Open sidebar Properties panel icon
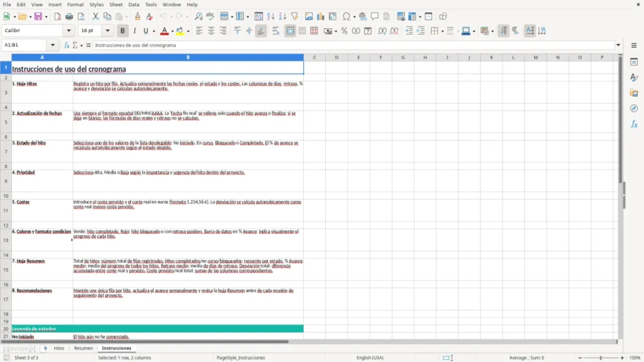644x362 pixels. [634, 62]
